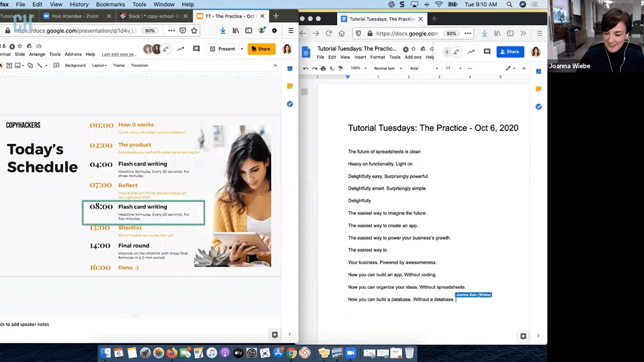Open the 100% zoom dropdown in Docs
The width and height of the screenshot is (644, 362).
[359, 68]
